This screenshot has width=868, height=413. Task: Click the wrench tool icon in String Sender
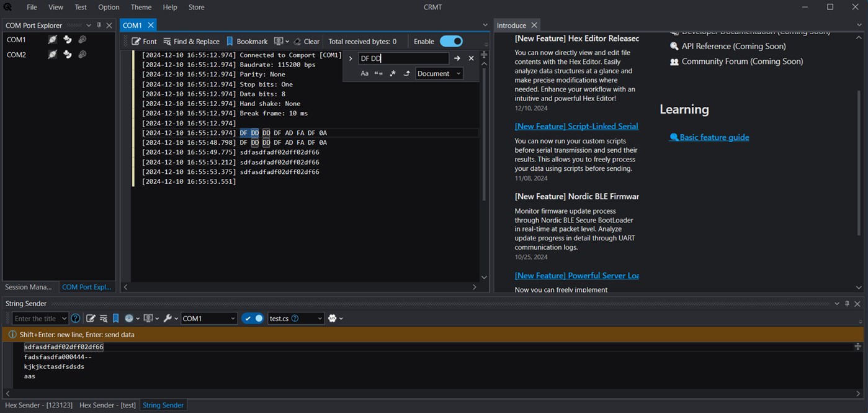(168, 319)
